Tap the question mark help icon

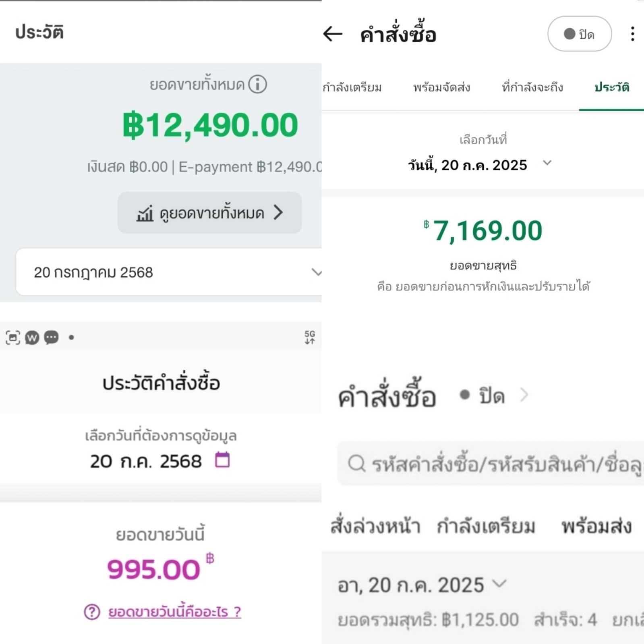coord(92,612)
